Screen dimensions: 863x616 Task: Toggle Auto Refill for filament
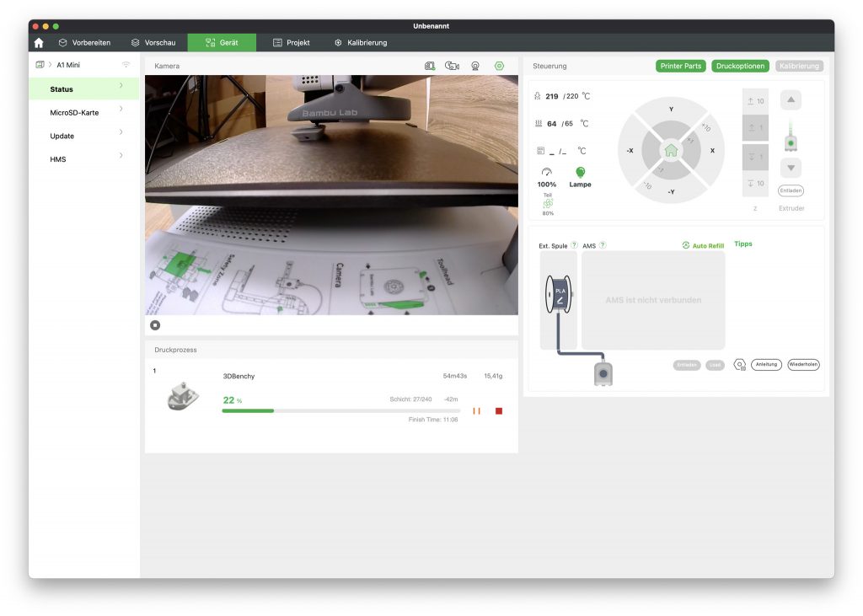(703, 245)
